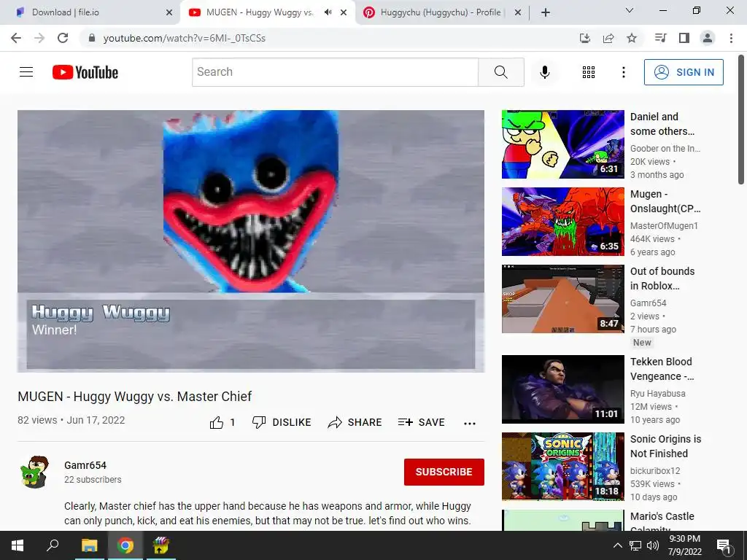Open Out of bounds in Roblox thumbnail

tap(562, 298)
